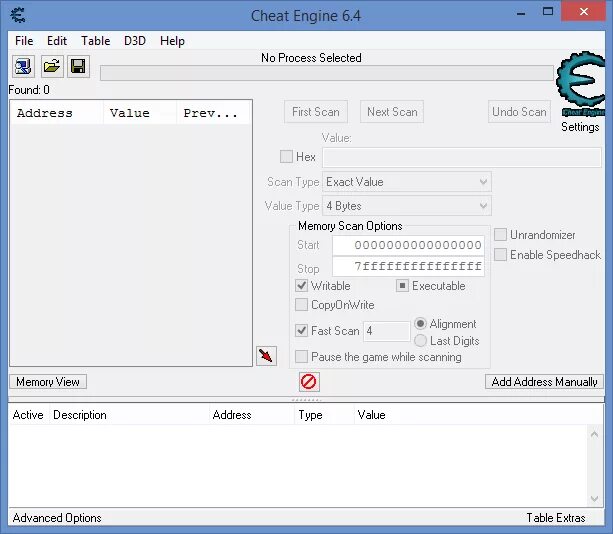Click the 'Found: 0' label
The height and width of the screenshot is (534, 613).
coord(29,90)
